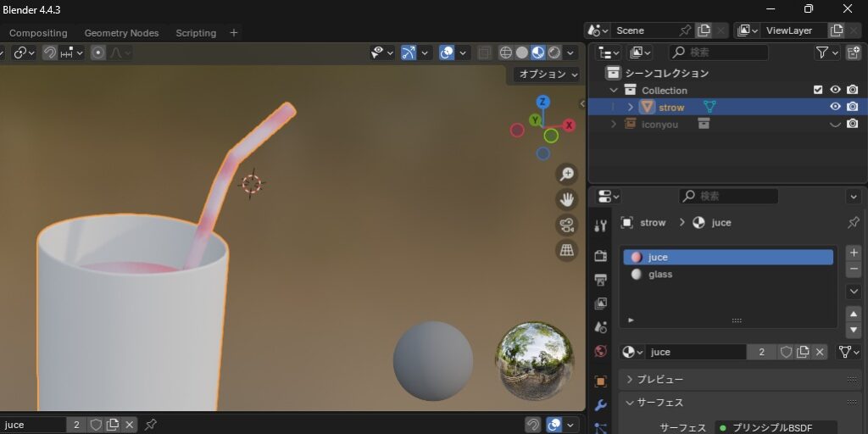
Task: Click the red X axis on gizmo
Action: [x=569, y=125]
